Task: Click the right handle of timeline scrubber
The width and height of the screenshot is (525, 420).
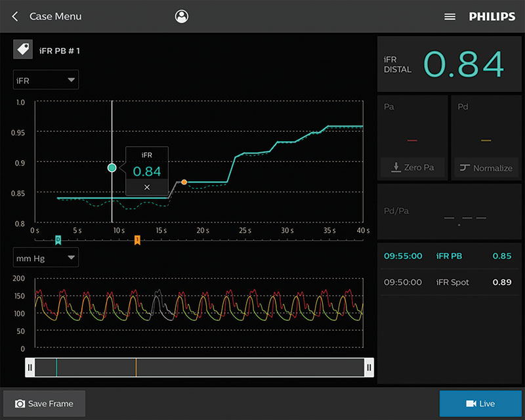Action: pos(369,367)
